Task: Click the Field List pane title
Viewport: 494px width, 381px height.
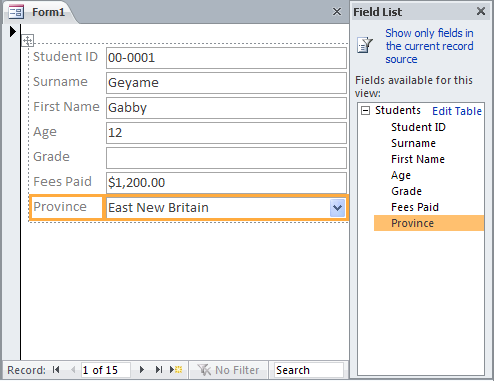Action: click(x=377, y=12)
